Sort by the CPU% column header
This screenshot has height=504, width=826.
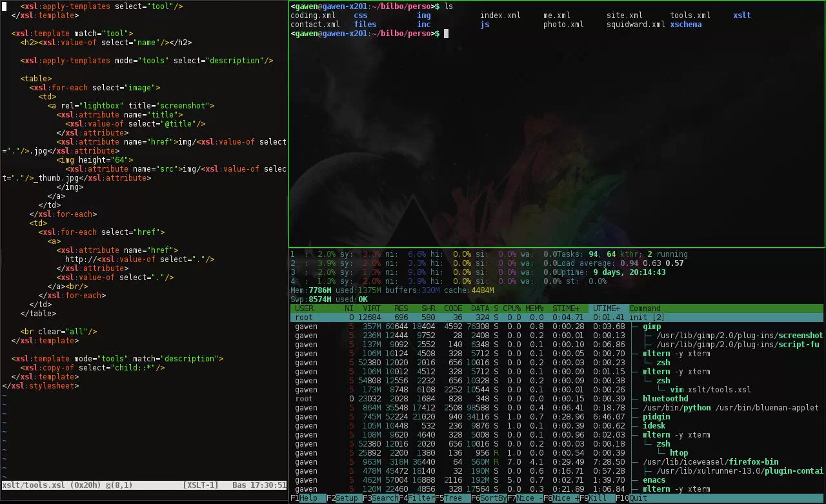click(512, 308)
